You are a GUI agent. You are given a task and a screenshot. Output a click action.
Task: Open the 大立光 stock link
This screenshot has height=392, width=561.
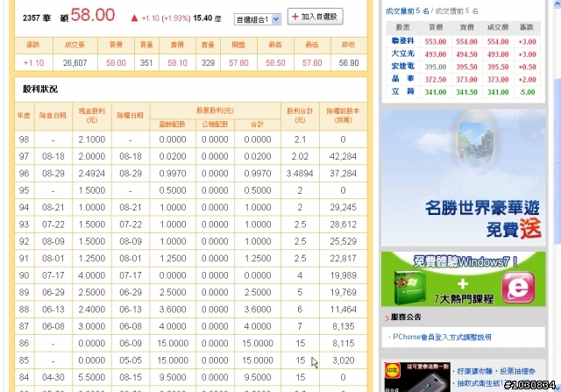403,53
